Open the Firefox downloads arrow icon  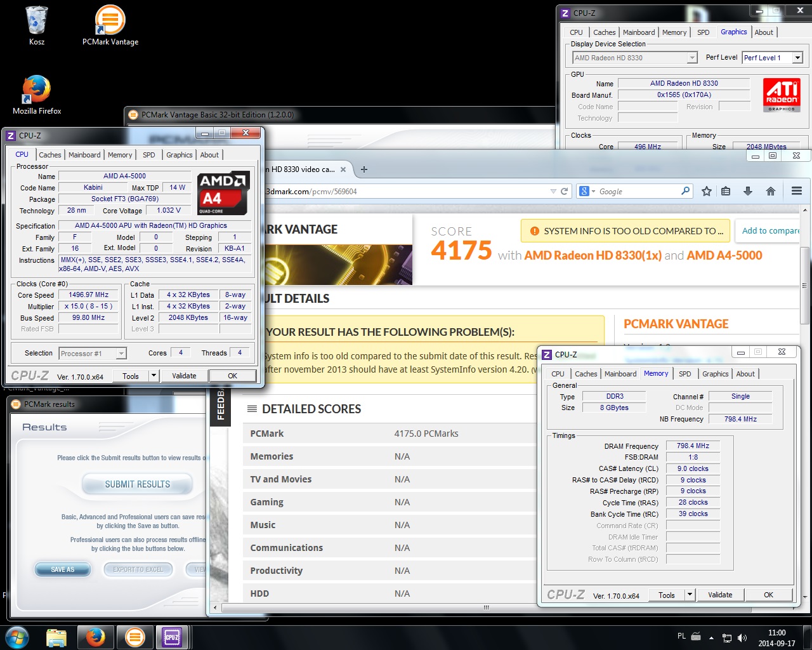(748, 191)
